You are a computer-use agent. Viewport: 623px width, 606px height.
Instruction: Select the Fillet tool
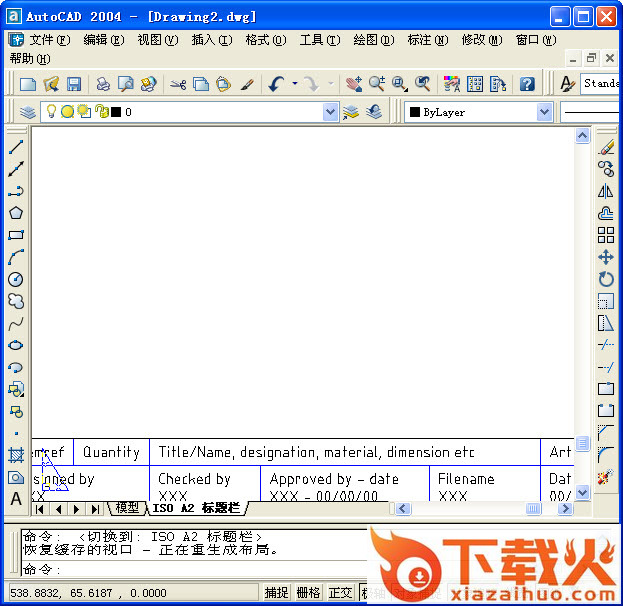(606, 455)
